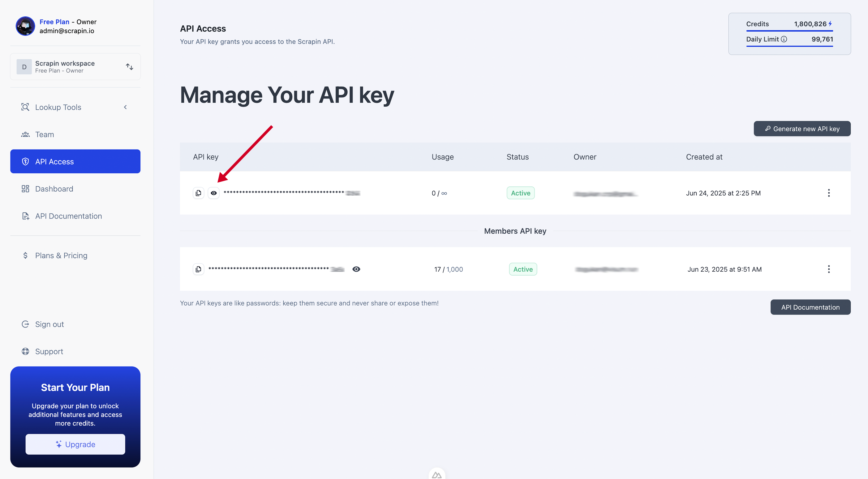The width and height of the screenshot is (868, 479).
Task: Copy the members API key created Jun 23
Action: click(x=198, y=269)
